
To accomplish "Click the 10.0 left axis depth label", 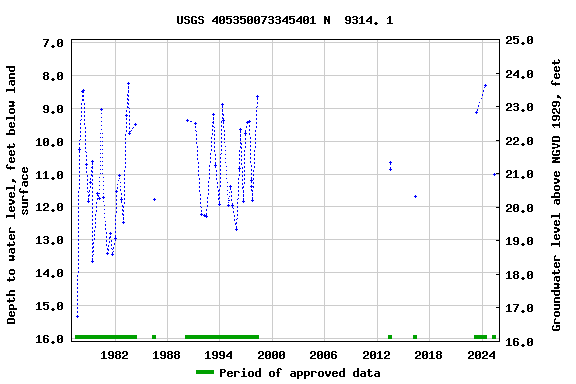I will (50, 142).
